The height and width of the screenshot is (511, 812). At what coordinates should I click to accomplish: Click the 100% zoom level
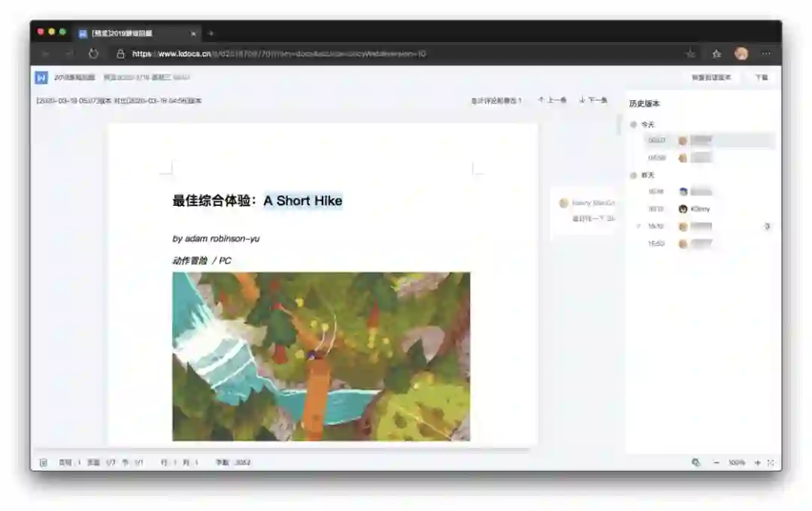coord(736,463)
